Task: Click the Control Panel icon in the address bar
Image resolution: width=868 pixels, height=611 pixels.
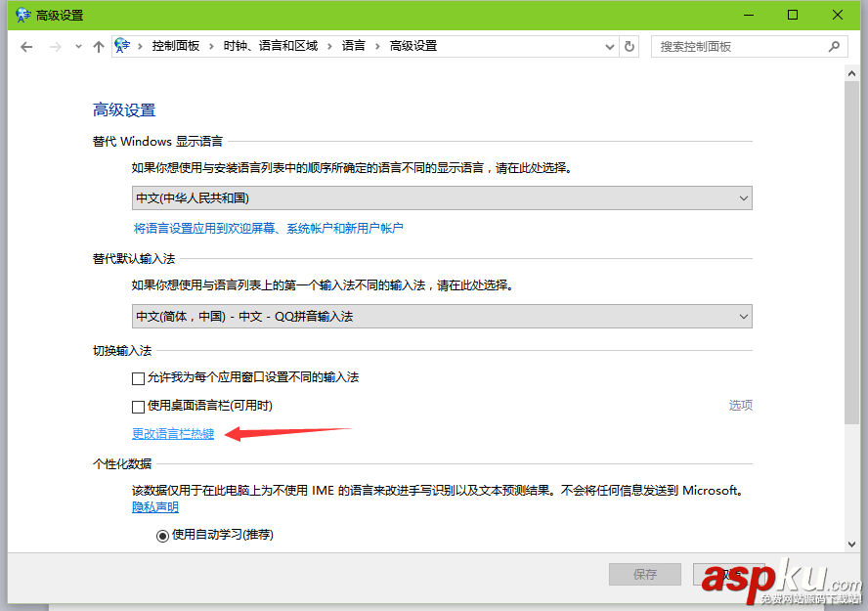Action: (x=122, y=45)
